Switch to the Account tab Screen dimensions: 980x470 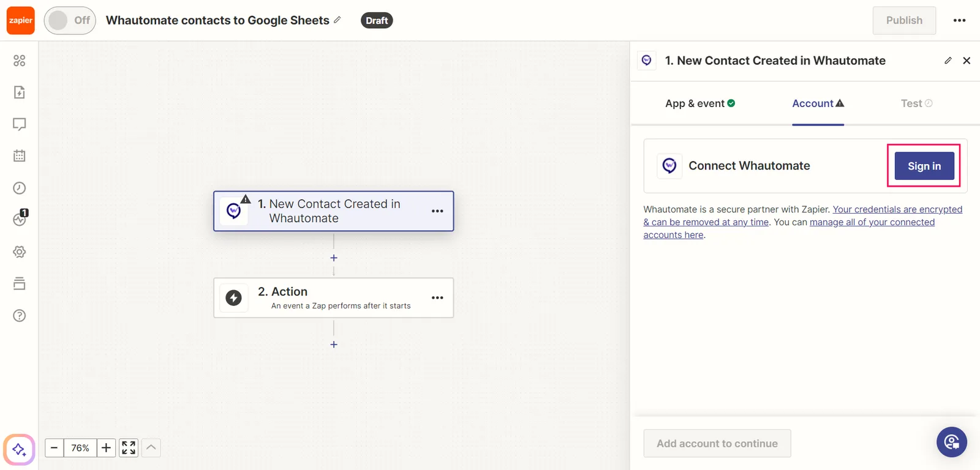tap(818, 103)
